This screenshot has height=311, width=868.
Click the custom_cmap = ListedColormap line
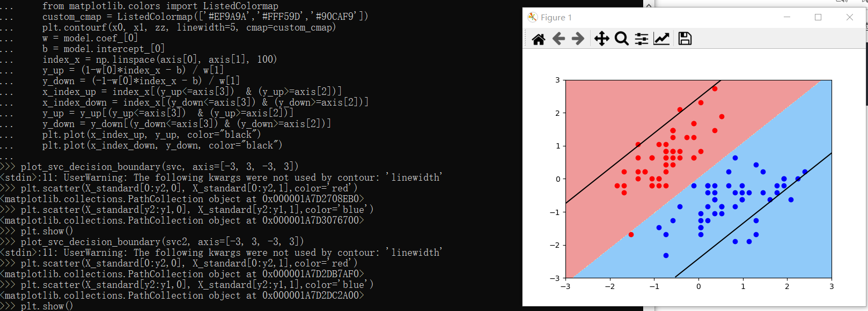(x=205, y=17)
